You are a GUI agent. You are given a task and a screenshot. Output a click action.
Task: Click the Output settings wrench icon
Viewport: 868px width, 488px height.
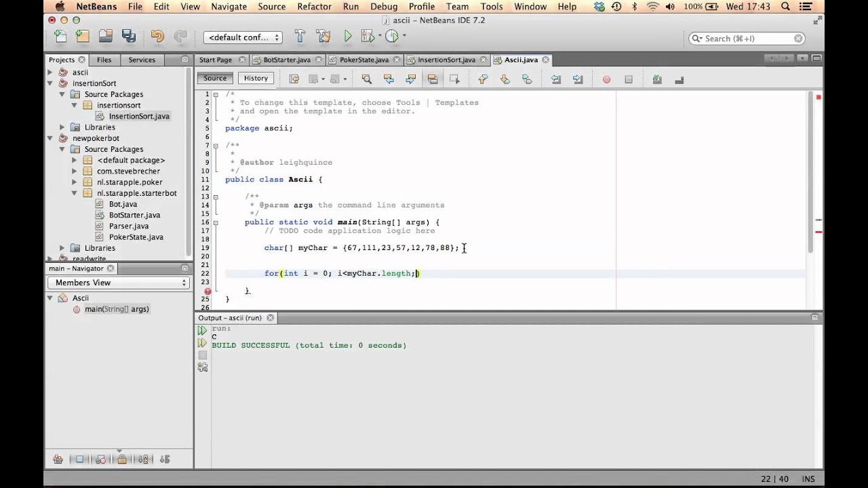(x=202, y=367)
